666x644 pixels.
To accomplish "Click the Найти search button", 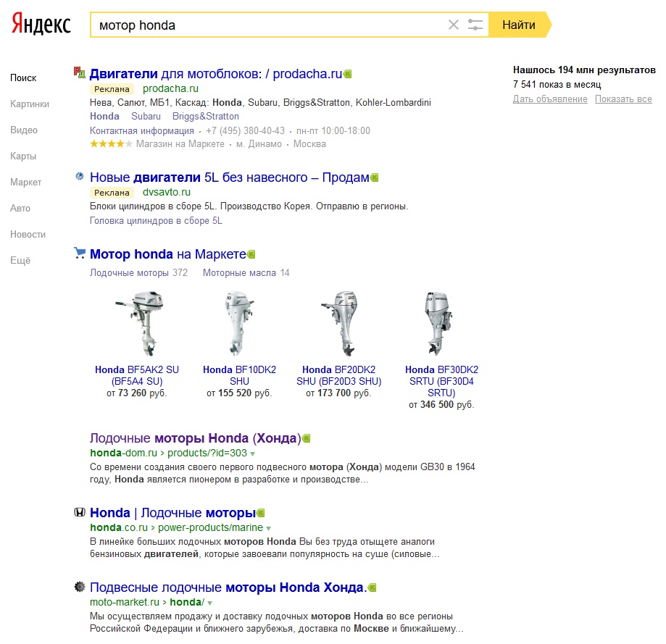I will (519, 25).
